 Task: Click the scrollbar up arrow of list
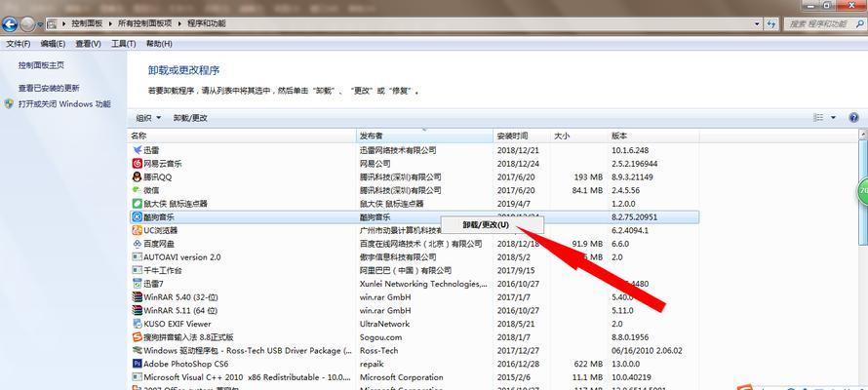[x=863, y=134]
